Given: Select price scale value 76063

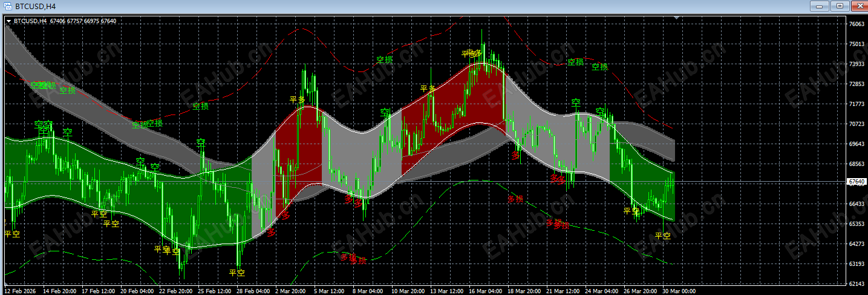Looking at the screenshot, I should click(856, 24).
